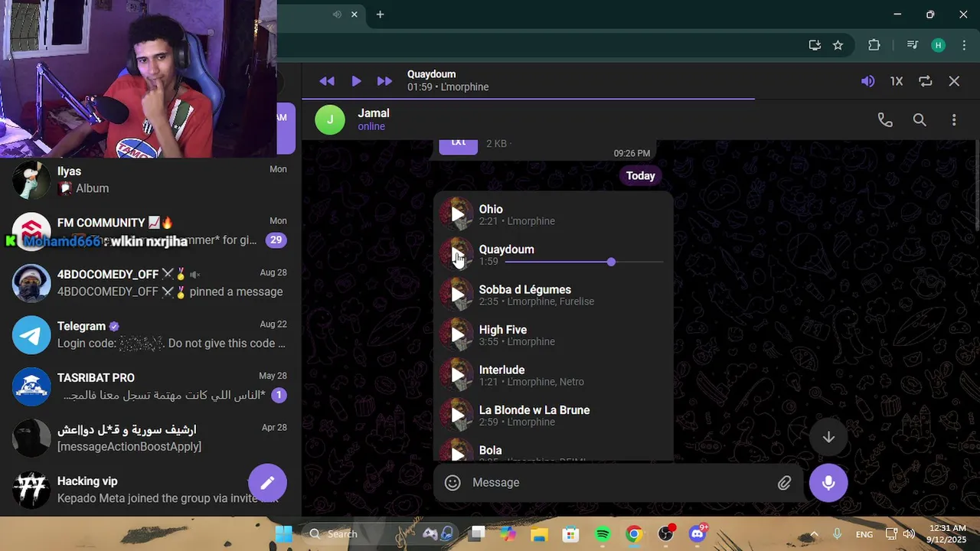Open the Hacking vip group chat

[x=149, y=490]
